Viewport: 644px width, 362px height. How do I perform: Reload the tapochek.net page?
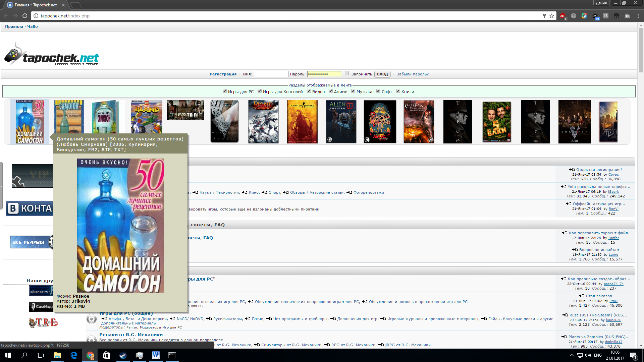25,16
